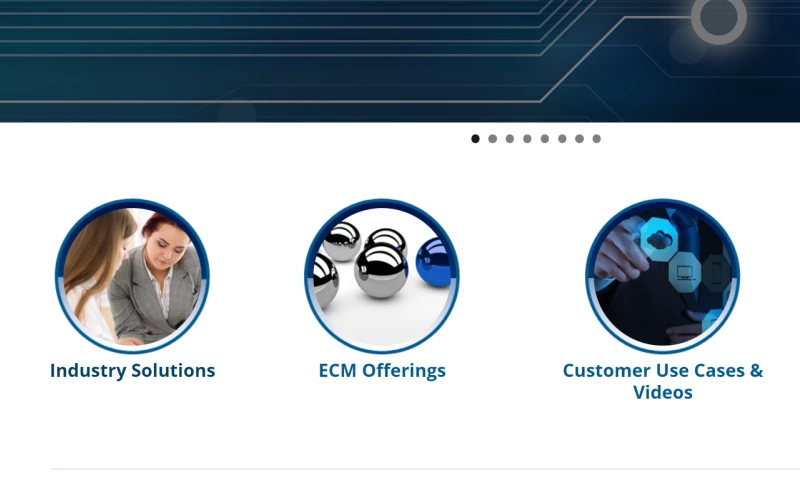Click the circuit-board hero banner
The width and height of the screenshot is (800, 480).
click(400, 61)
